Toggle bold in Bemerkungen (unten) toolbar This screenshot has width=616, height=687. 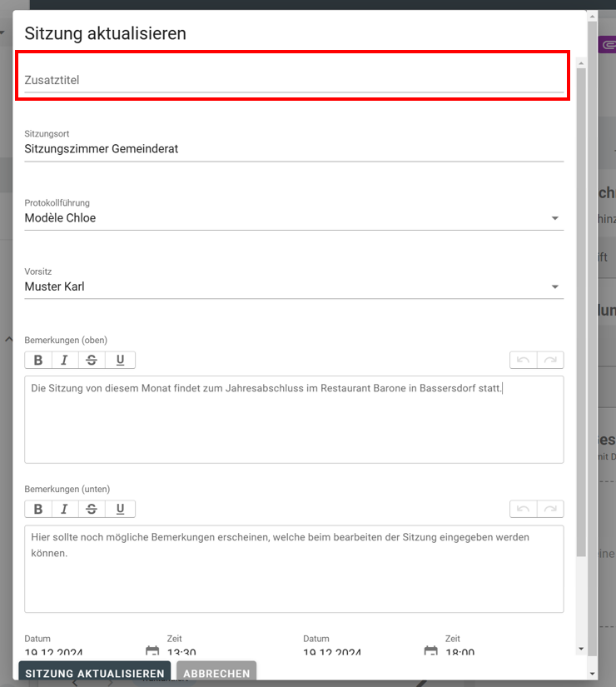38,510
